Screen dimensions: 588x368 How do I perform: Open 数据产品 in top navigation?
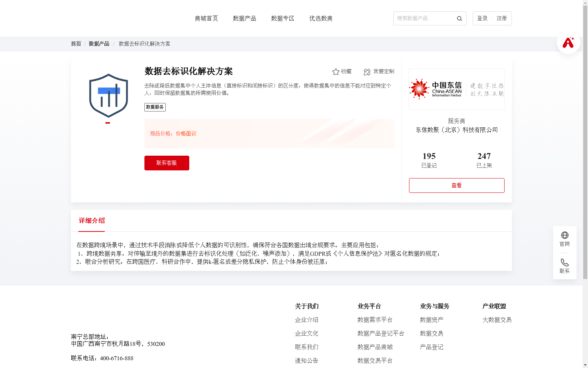(244, 18)
